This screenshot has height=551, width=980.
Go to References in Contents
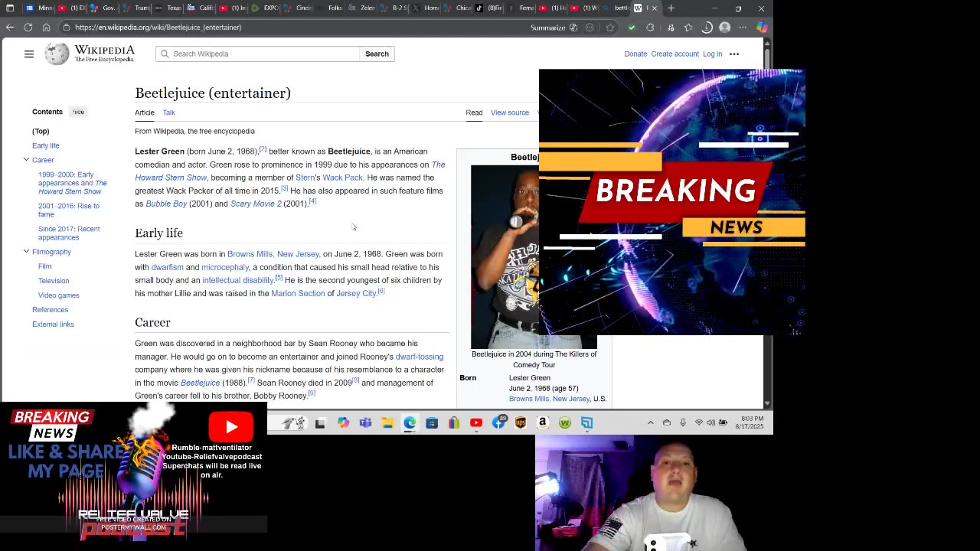coord(50,310)
